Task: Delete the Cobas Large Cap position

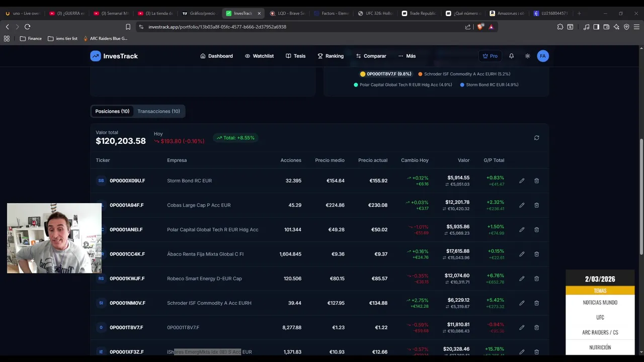Action: click(536, 205)
